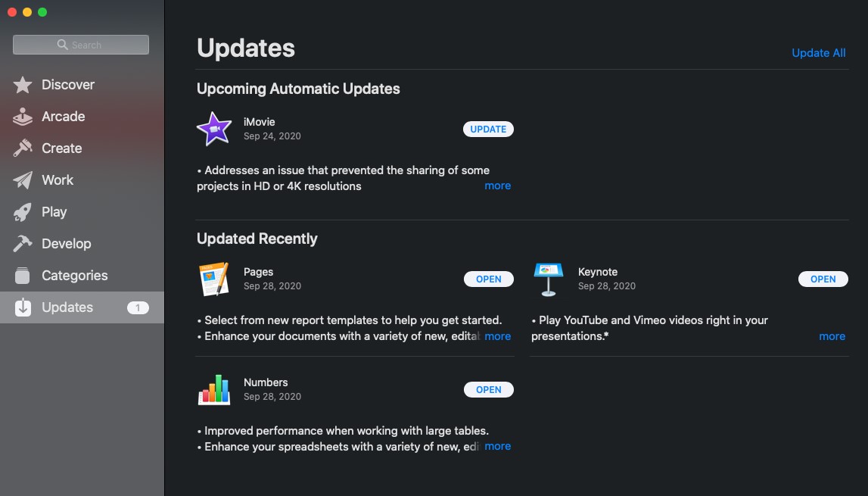The image size is (868, 496).
Task: Click the Play rocket icon
Action: [x=23, y=212]
